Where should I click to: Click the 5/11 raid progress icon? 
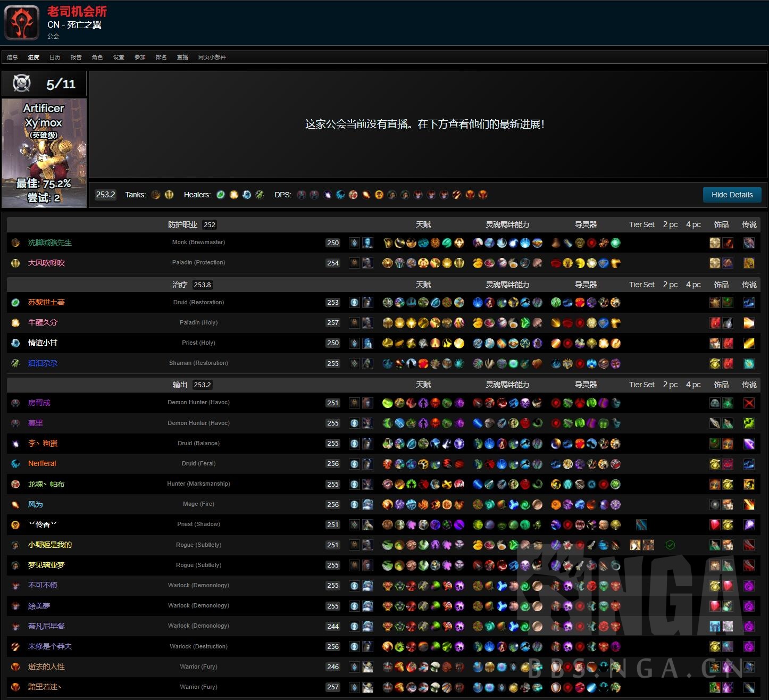22,84
